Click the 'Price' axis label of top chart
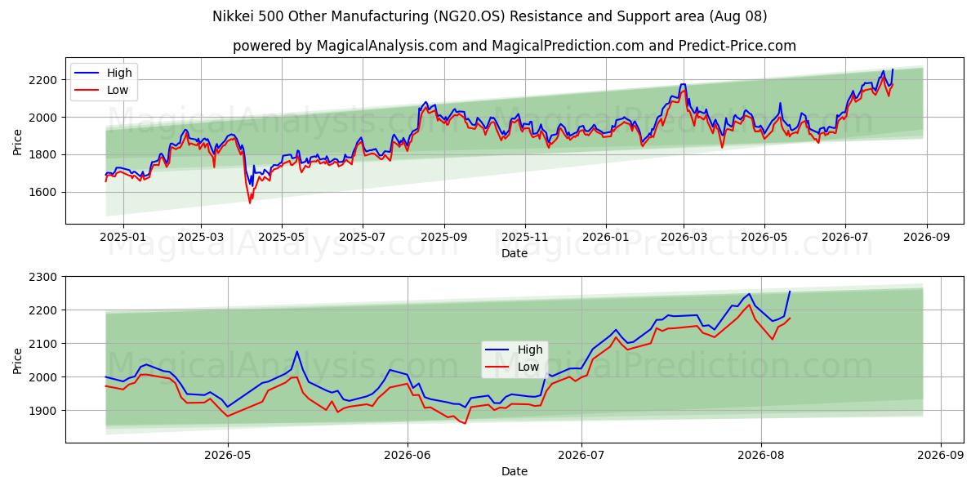The image size is (980, 490). pos(18,141)
